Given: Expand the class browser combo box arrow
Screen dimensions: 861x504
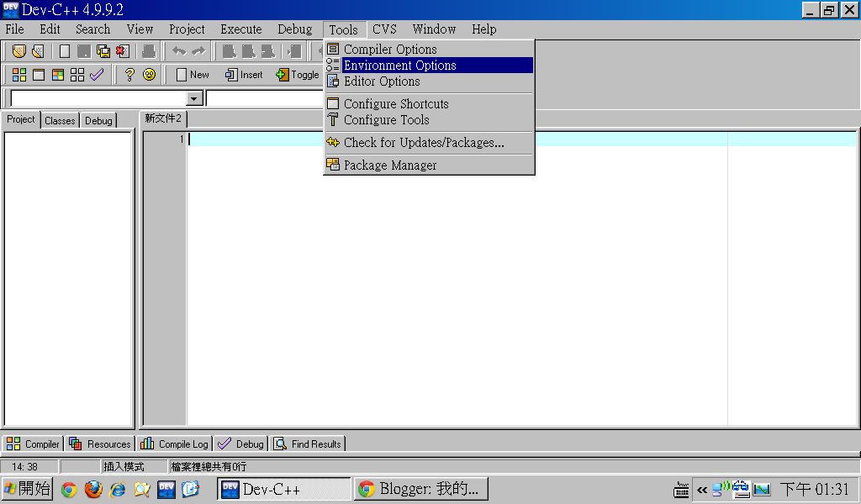Looking at the screenshot, I should point(194,99).
